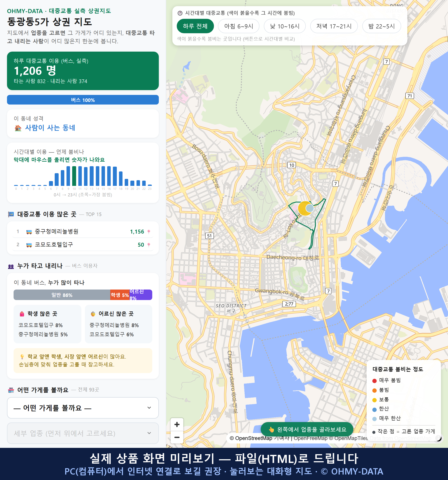Viewport: 448px width, 480px height.
Task: Switch to 낮 10~16시 time filter
Action: click(x=285, y=26)
